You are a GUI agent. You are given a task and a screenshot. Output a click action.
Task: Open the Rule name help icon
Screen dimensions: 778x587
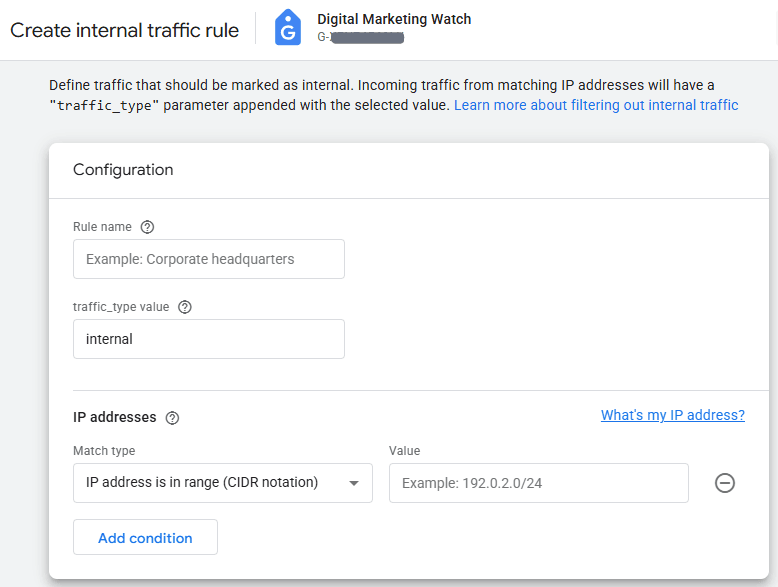[147, 227]
